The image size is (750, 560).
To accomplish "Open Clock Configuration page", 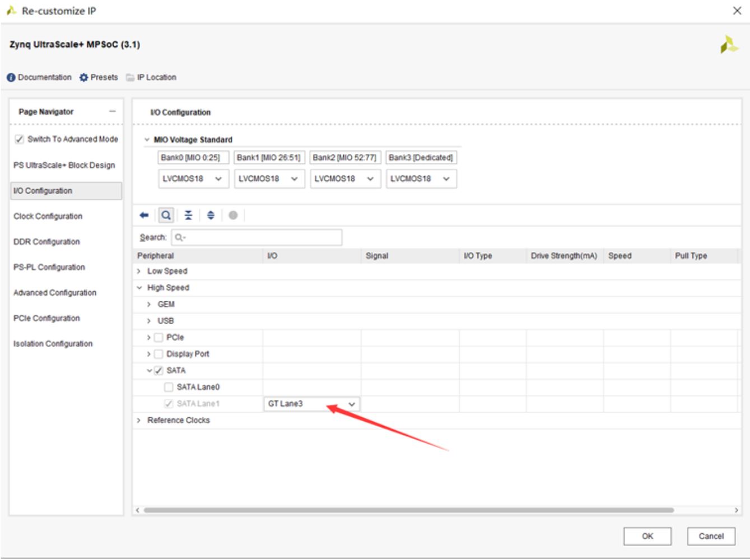I will click(x=48, y=216).
